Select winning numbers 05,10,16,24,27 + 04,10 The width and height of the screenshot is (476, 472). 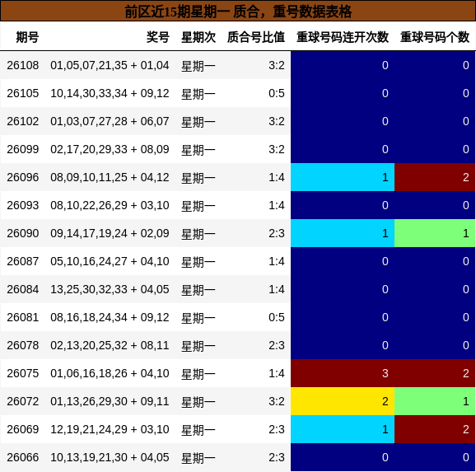click(110, 261)
